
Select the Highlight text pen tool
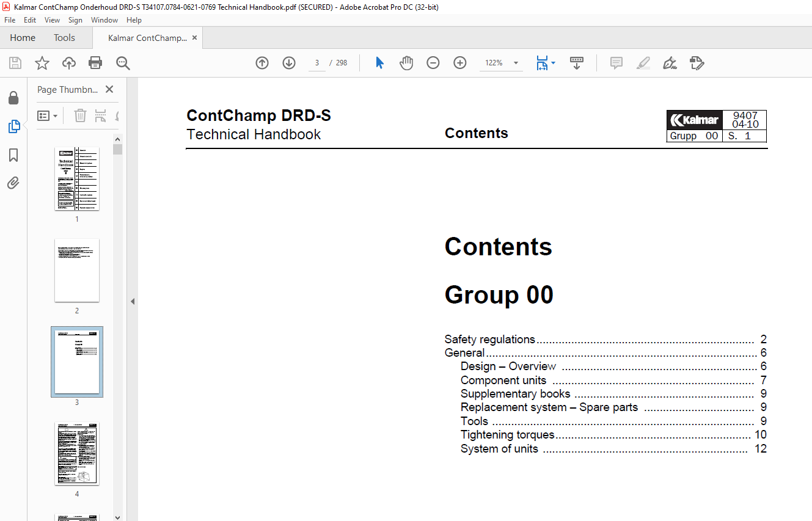643,63
